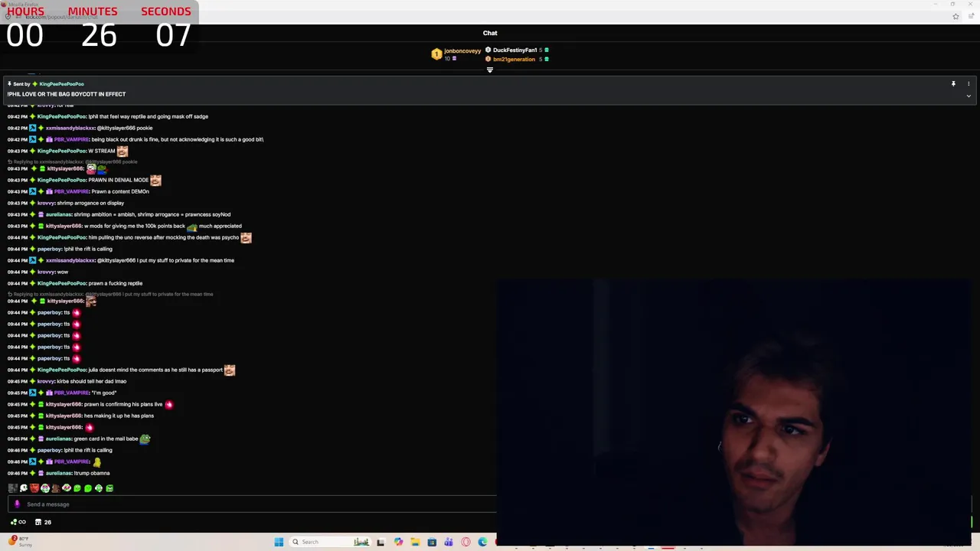Click frog emote after 'green card in the mail babe'

(145, 439)
